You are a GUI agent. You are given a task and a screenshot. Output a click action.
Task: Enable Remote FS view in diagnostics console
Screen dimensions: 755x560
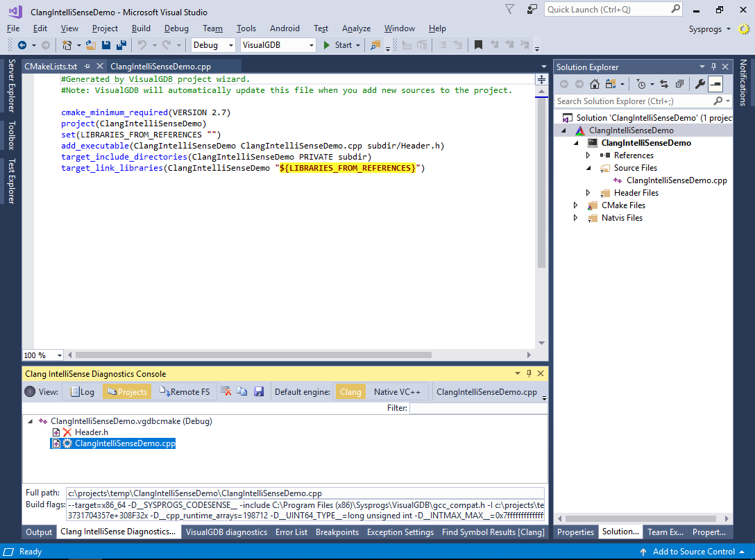tap(184, 391)
